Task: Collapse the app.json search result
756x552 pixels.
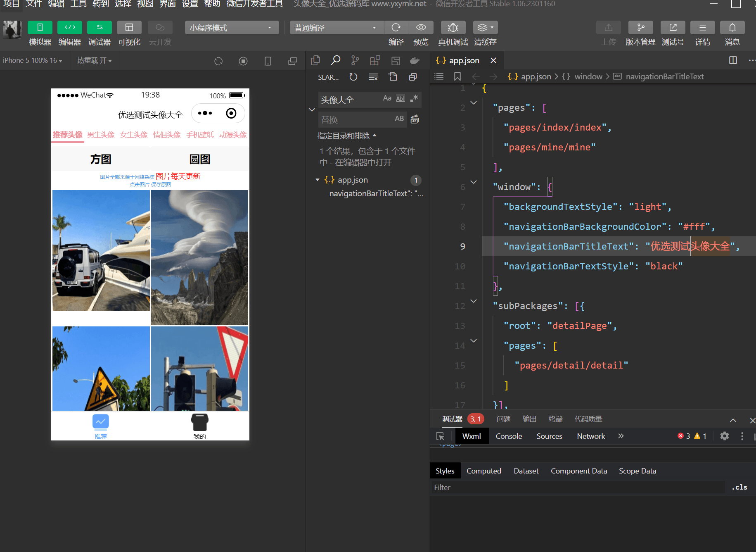Action: tap(318, 180)
